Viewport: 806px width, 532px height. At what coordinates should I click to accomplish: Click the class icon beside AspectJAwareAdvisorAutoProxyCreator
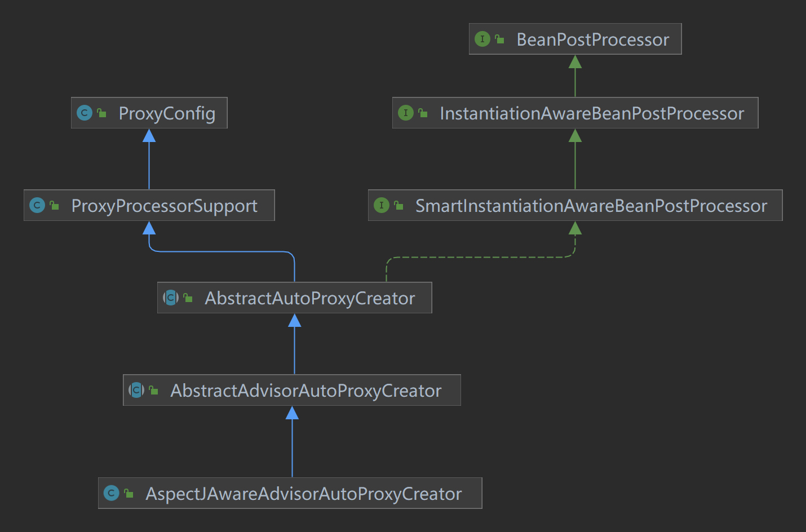[x=112, y=493]
